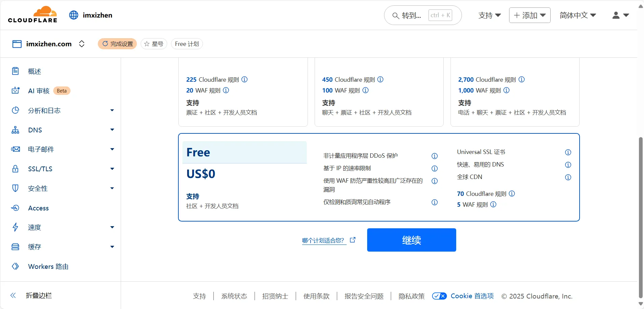Expand the 安全性 sidebar section
The image size is (644, 309).
(112, 188)
